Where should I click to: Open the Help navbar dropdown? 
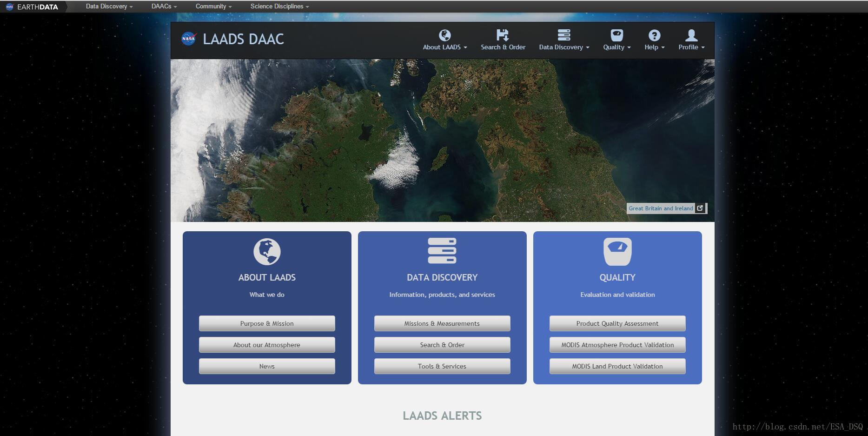coord(654,47)
